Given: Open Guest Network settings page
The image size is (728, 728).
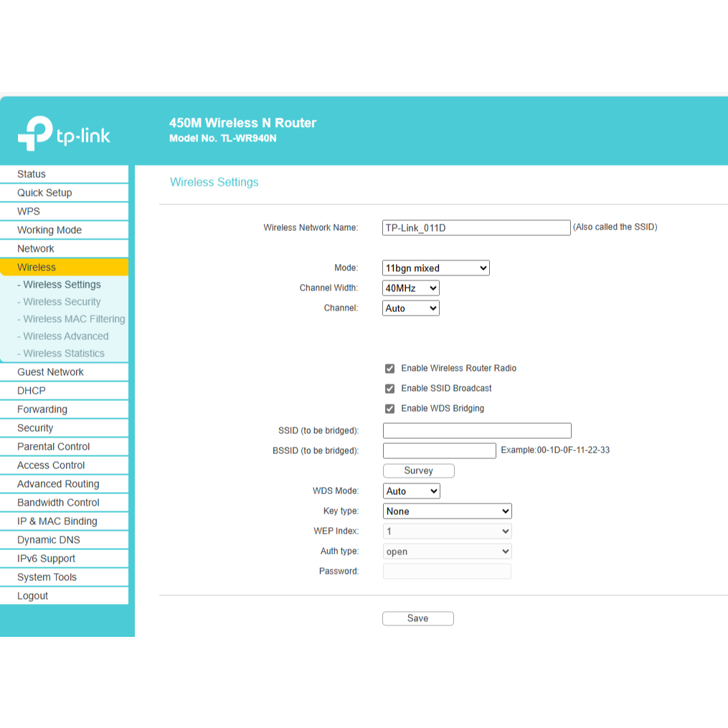Looking at the screenshot, I should [x=50, y=372].
